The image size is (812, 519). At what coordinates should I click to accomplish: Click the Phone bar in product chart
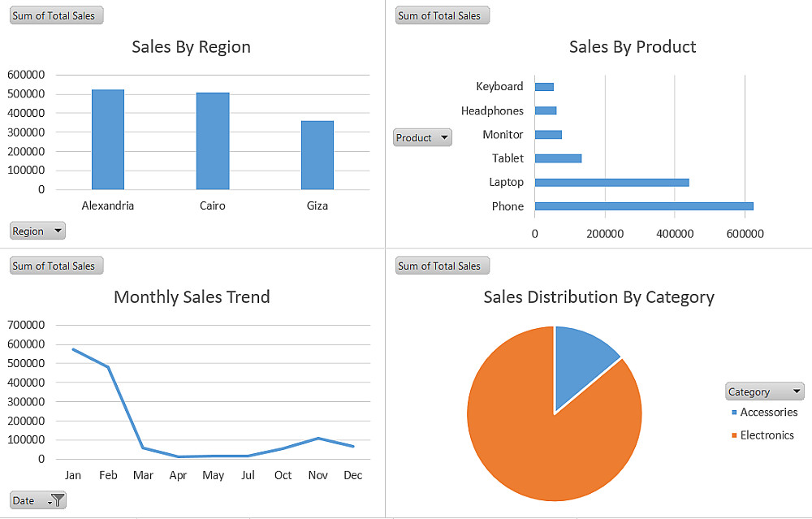pos(644,206)
